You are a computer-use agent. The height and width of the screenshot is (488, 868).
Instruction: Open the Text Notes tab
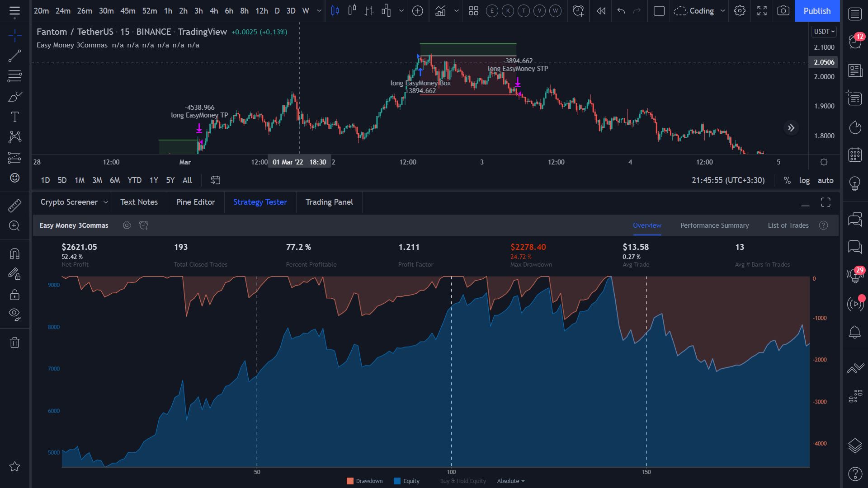tap(139, 202)
